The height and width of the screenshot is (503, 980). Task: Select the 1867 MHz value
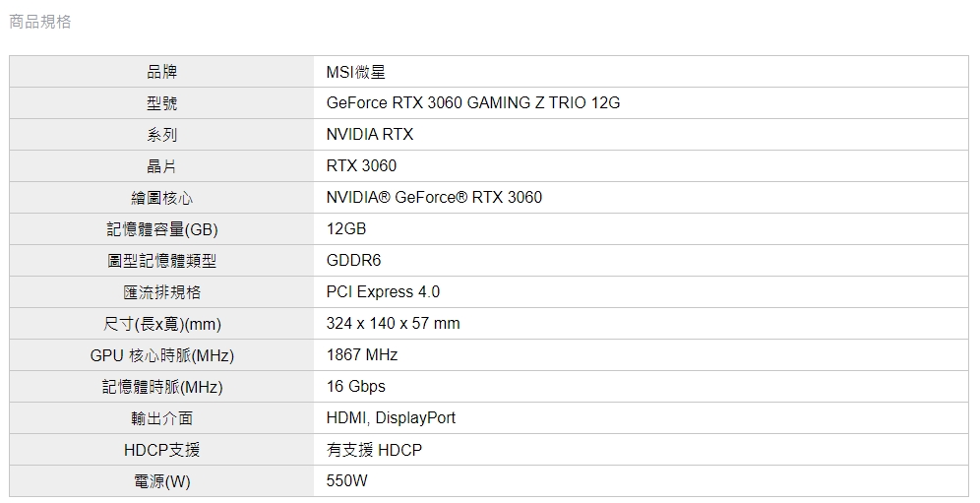click(362, 354)
